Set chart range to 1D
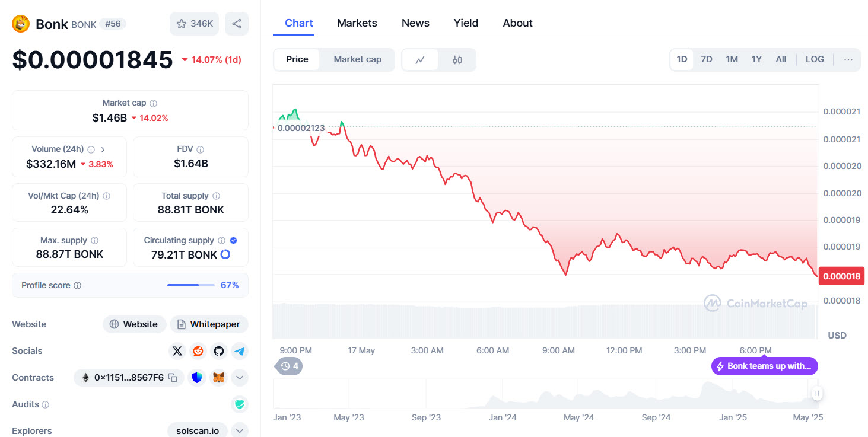The image size is (868, 437). tap(682, 59)
